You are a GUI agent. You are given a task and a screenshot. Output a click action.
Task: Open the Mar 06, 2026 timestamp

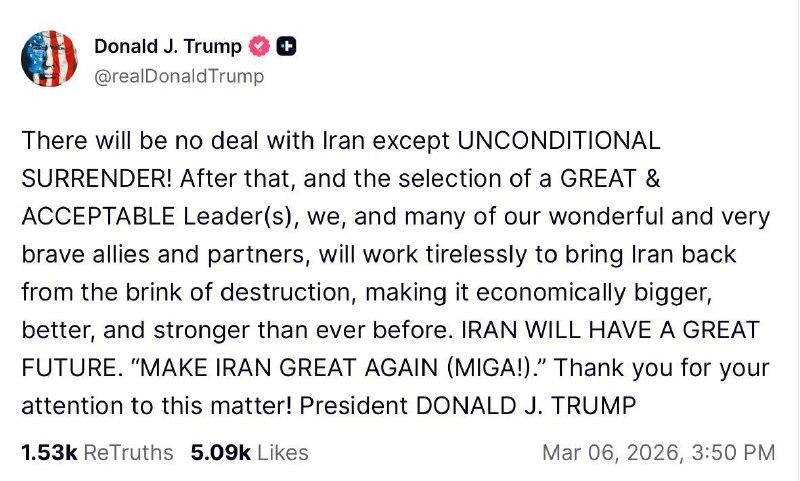click(x=608, y=452)
